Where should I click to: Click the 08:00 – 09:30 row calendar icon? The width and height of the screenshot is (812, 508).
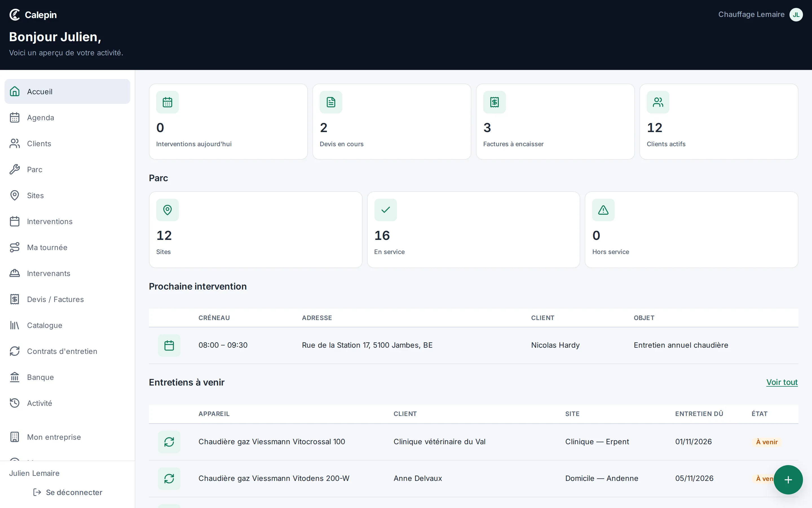[169, 345]
